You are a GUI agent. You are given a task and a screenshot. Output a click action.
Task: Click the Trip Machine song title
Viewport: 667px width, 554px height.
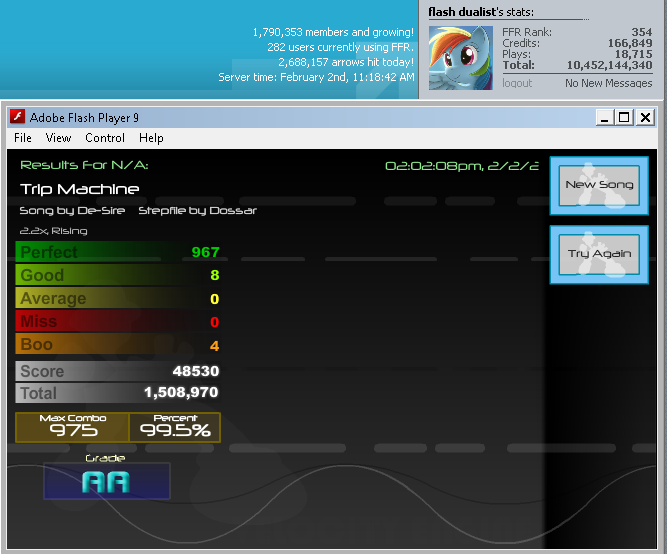click(x=80, y=189)
